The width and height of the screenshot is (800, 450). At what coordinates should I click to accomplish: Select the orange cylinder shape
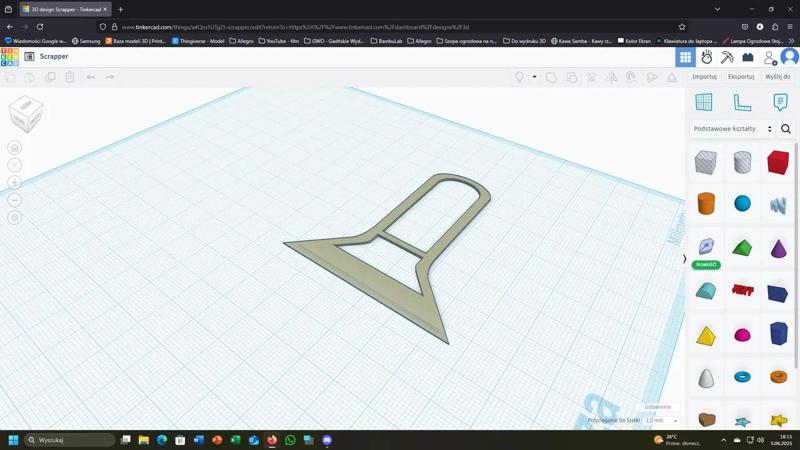706,204
